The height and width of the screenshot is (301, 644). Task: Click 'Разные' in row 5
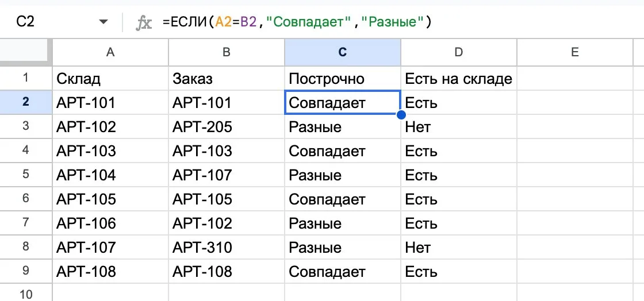[343, 175]
